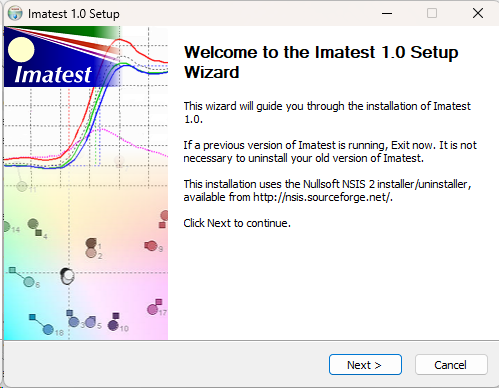Viewport: 499px width, 388px height.
Task: Select the dark purple data point labeled 10
Action: pyautogui.click(x=113, y=325)
